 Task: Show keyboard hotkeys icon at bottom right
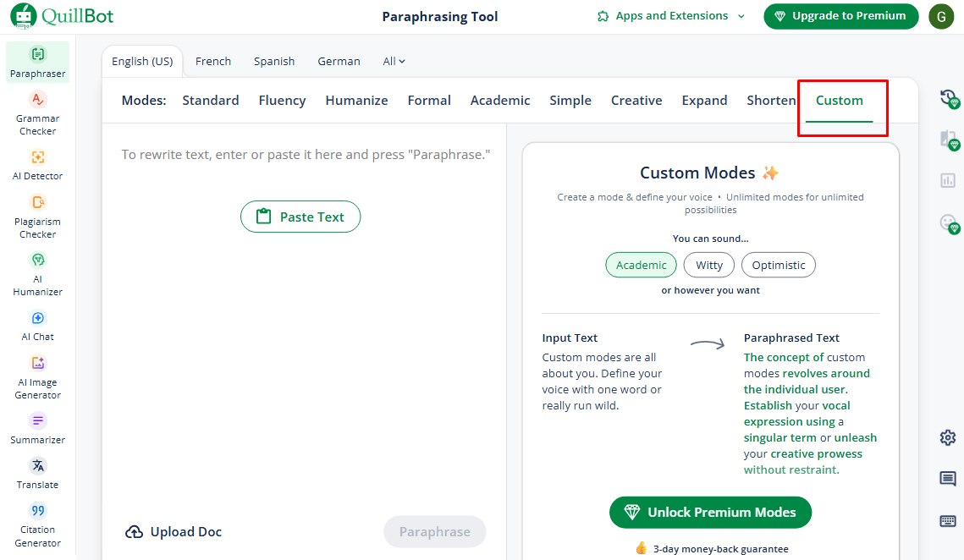coord(948,521)
